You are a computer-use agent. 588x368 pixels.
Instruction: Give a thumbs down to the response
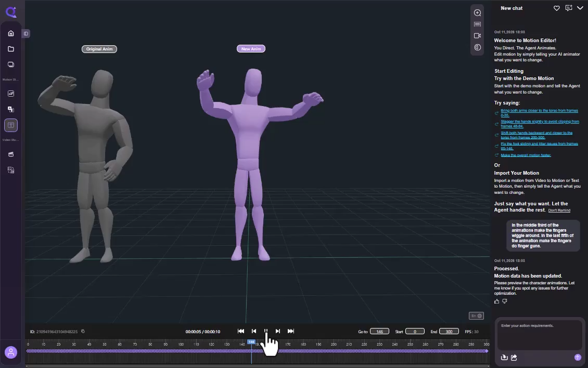pyautogui.click(x=505, y=301)
